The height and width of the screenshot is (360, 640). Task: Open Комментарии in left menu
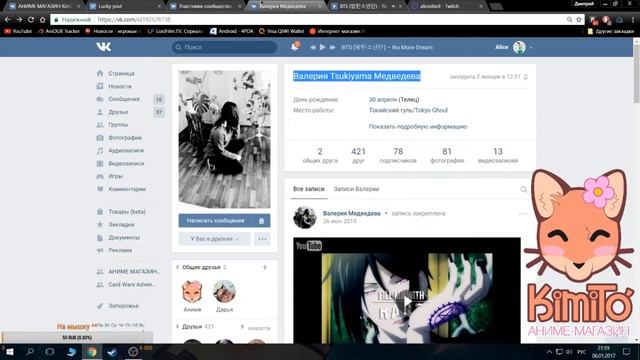127,189
